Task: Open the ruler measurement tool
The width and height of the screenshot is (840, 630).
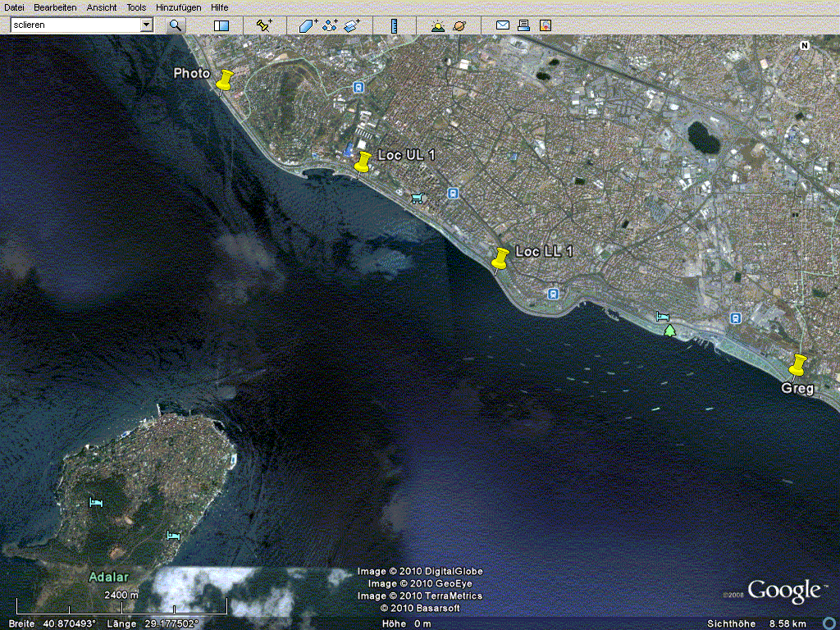Action: point(394,25)
